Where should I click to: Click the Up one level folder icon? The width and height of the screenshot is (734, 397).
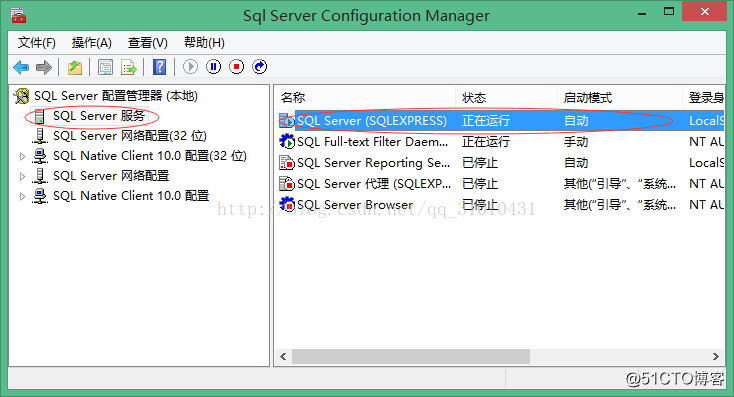pos(75,67)
